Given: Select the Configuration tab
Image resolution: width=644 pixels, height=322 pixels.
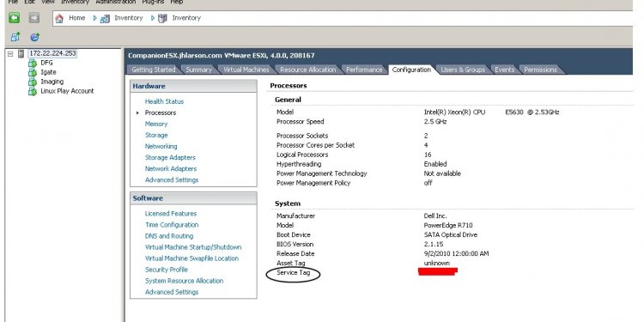Looking at the screenshot, I should tap(411, 70).
